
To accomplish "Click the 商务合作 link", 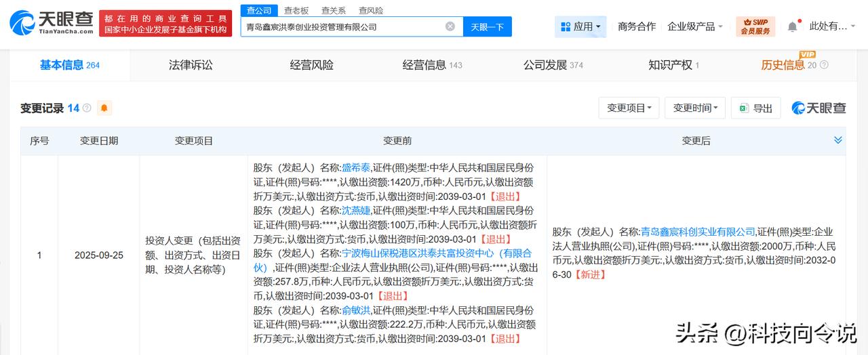I will coord(637,26).
